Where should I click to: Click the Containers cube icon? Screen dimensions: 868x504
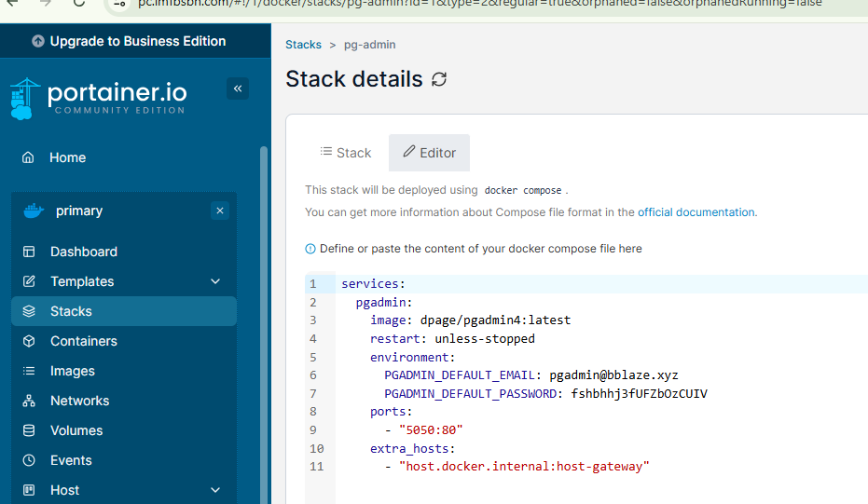[29, 341]
